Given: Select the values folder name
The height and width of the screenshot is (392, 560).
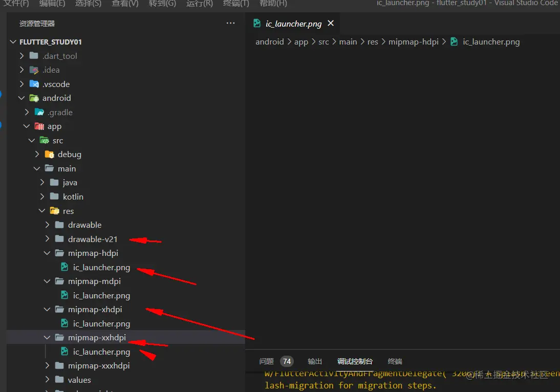Looking at the screenshot, I should [x=79, y=380].
